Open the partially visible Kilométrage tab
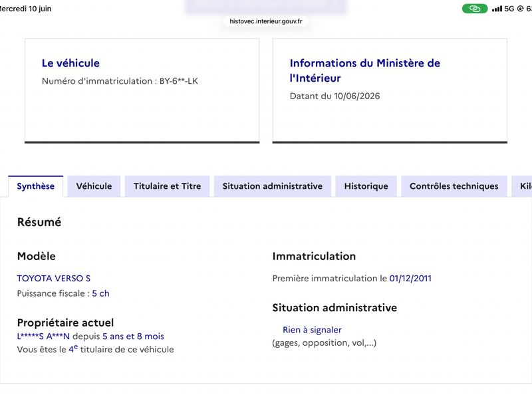Screen dimensions: 532x399 tap(523, 186)
